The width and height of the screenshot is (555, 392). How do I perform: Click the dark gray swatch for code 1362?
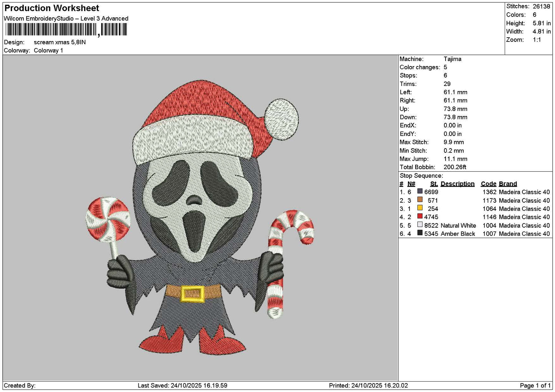tap(420, 191)
